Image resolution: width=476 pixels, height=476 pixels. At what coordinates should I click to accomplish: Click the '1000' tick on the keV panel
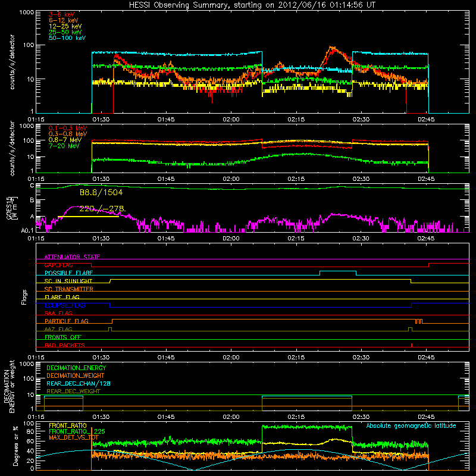(27, 12)
